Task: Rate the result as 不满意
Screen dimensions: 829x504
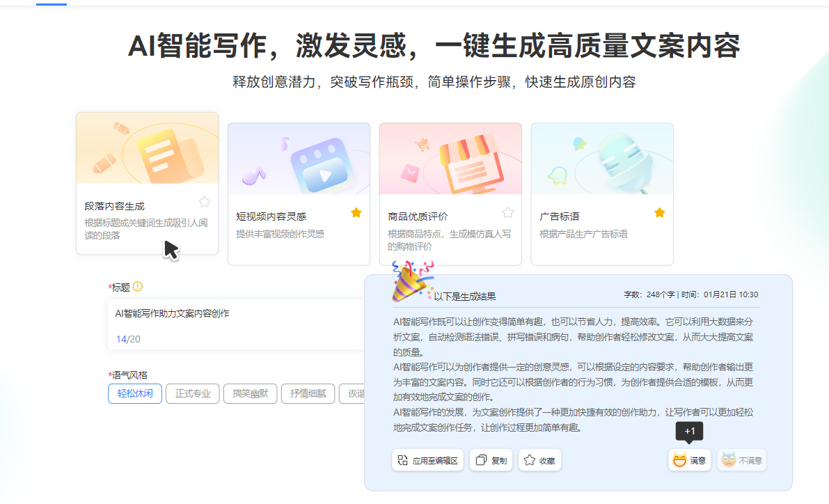Action: click(742, 460)
